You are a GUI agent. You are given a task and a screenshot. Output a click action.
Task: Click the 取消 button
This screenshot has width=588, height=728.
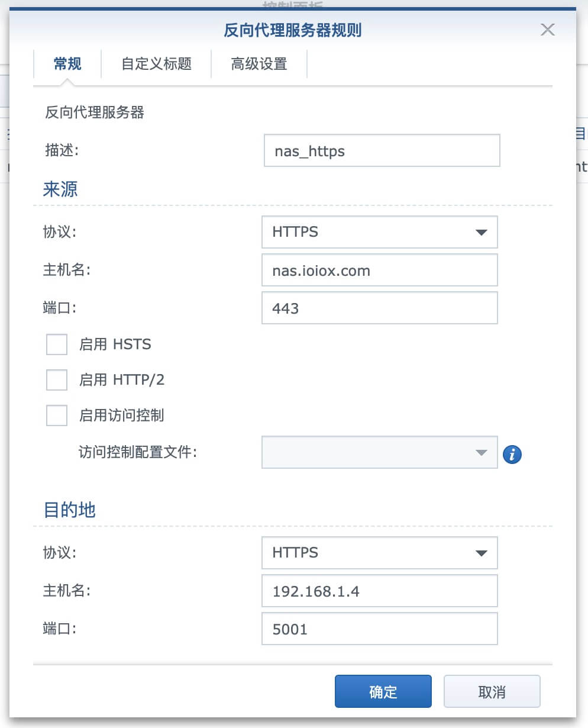click(x=492, y=691)
